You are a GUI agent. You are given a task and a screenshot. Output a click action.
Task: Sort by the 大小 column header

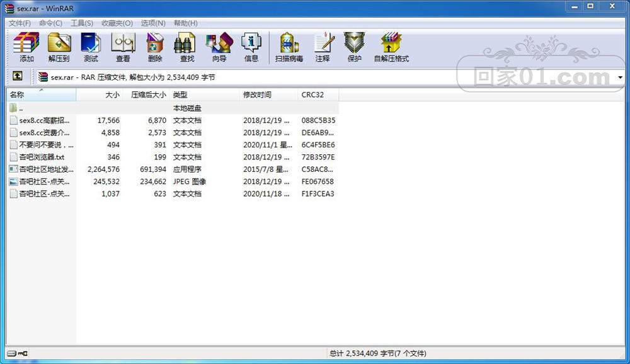click(100, 95)
